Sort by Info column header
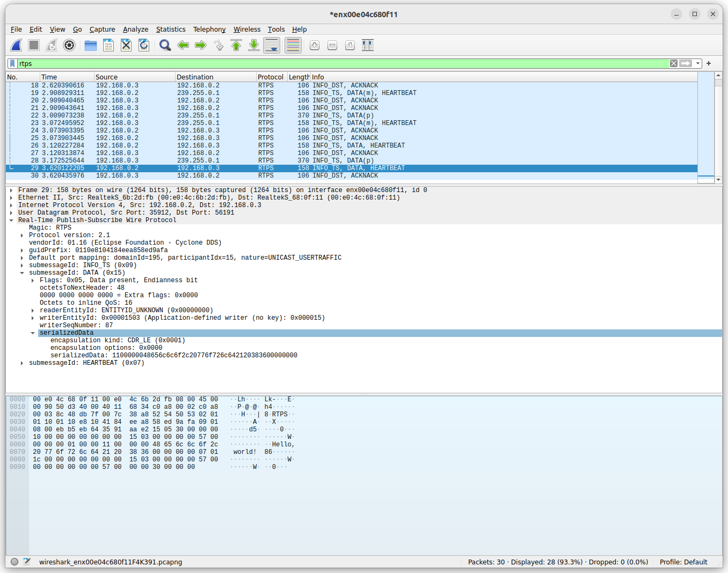Viewport: 728px width, 573px height. [x=504, y=77]
